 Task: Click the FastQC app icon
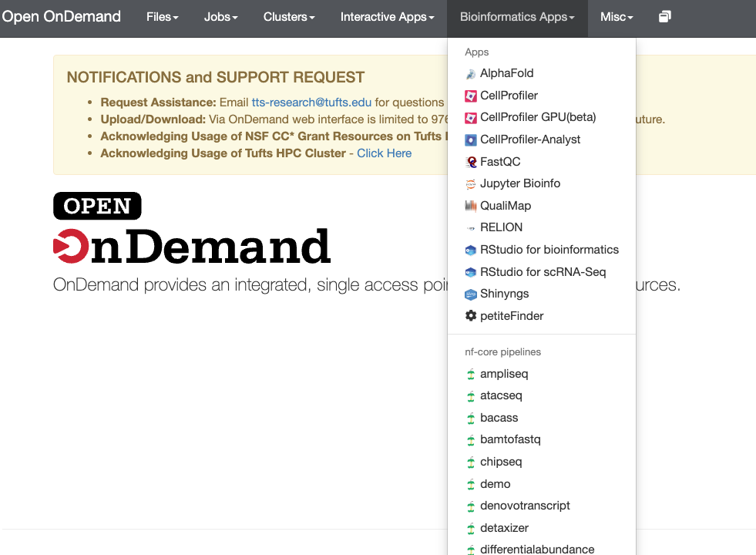[x=471, y=162]
